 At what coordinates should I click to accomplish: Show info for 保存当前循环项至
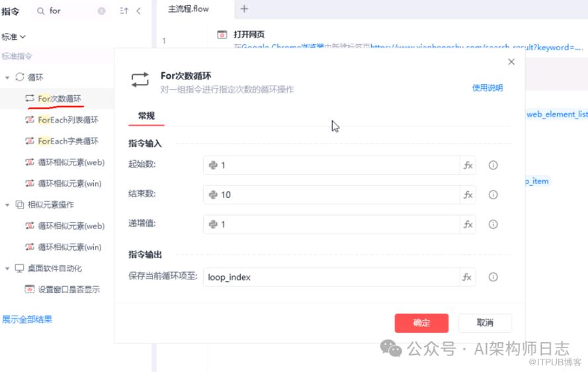(x=493, y=277)
